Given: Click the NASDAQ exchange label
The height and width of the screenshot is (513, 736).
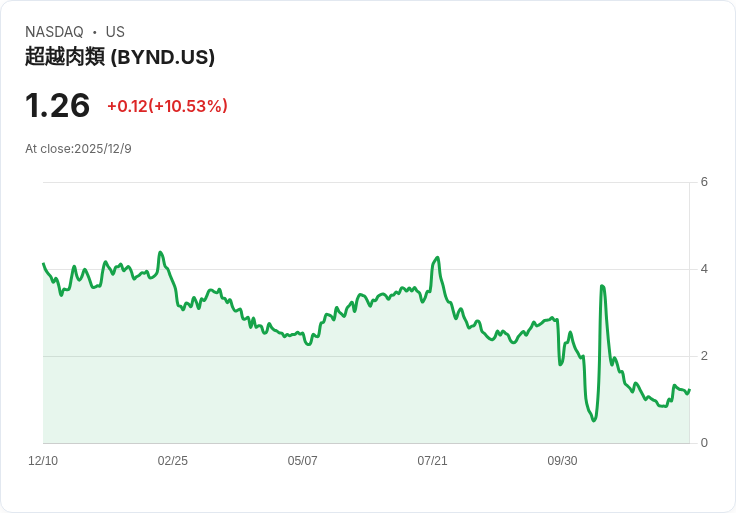Looking at the screenshot, I should coord(54,32).
